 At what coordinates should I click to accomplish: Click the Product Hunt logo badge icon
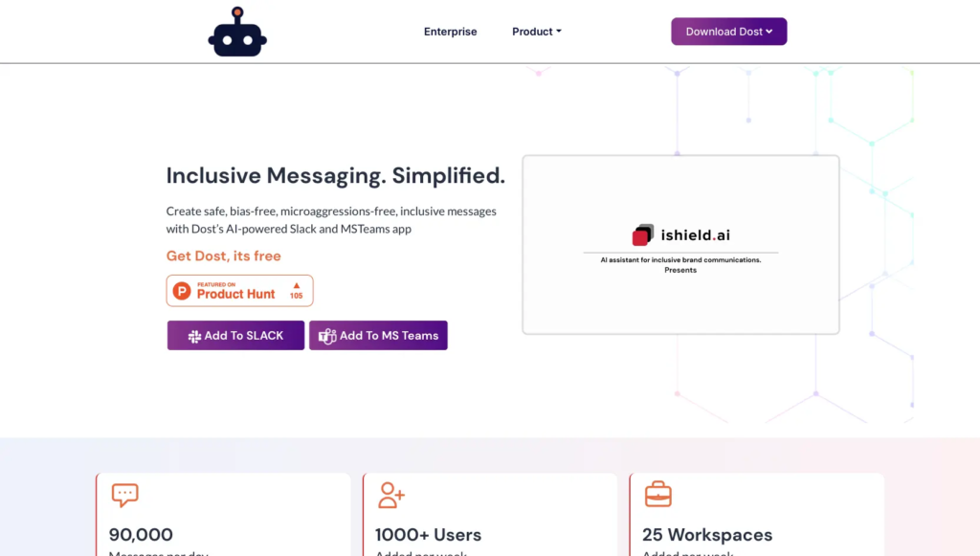[x=182, y=291]
